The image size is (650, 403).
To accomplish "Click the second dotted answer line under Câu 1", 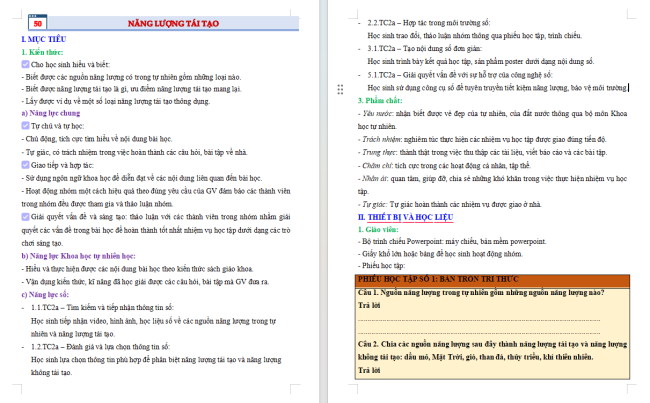I will 479,333.
